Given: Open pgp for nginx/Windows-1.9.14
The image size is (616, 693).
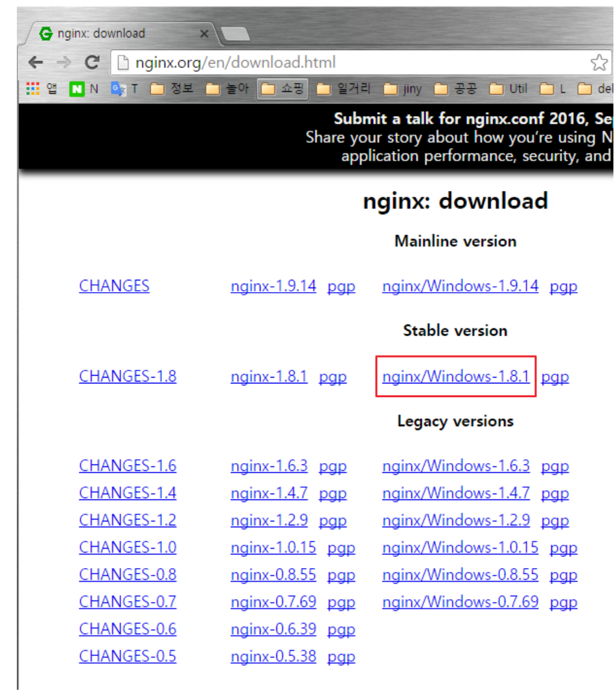Looking at the screenshot, I should 564,287.
